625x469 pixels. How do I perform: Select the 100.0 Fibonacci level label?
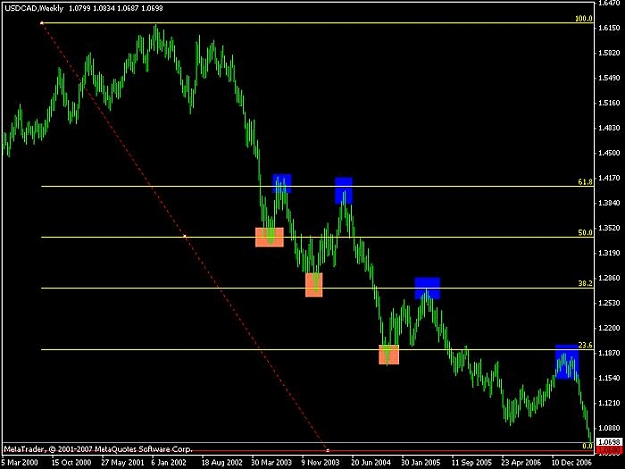(584, 18)
